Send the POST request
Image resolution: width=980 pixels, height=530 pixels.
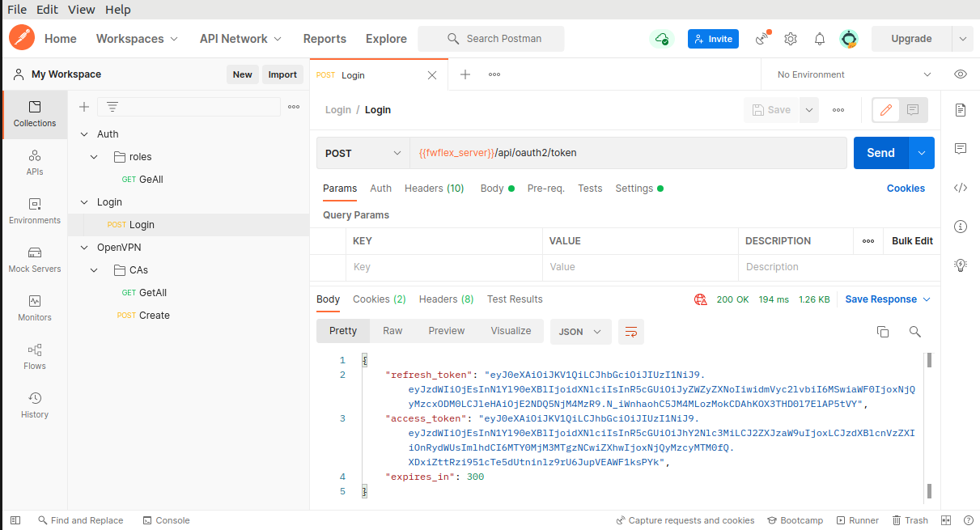881,153
